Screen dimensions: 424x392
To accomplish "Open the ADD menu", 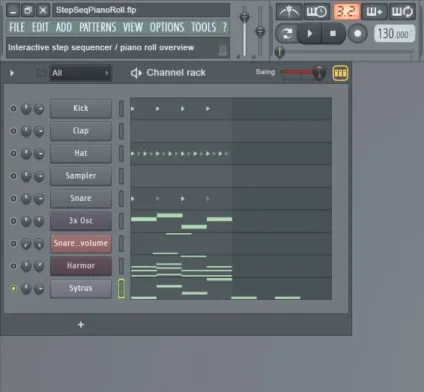I will pyautogui.click(x=64, y=27).
